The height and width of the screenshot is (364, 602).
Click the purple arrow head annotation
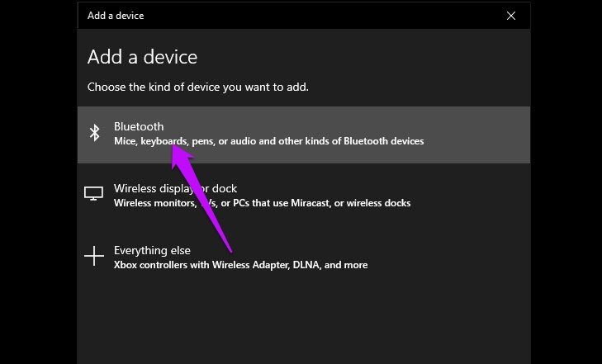181,154
